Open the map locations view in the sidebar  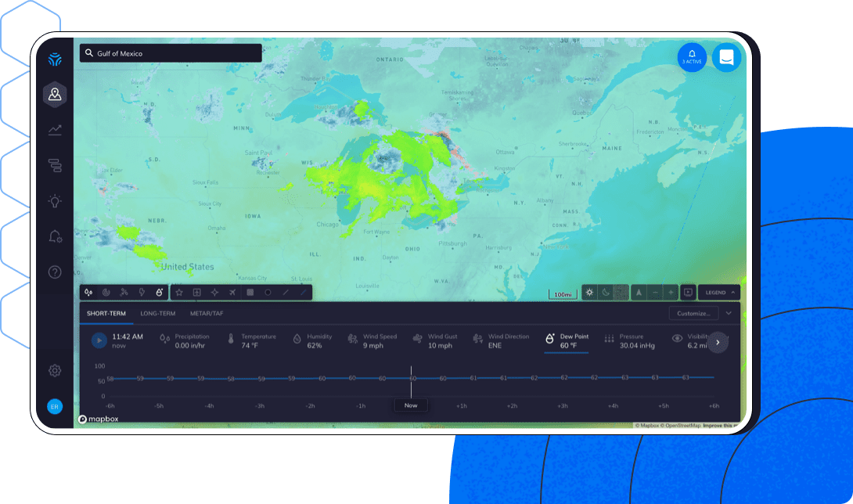click(x=55, y=94)
